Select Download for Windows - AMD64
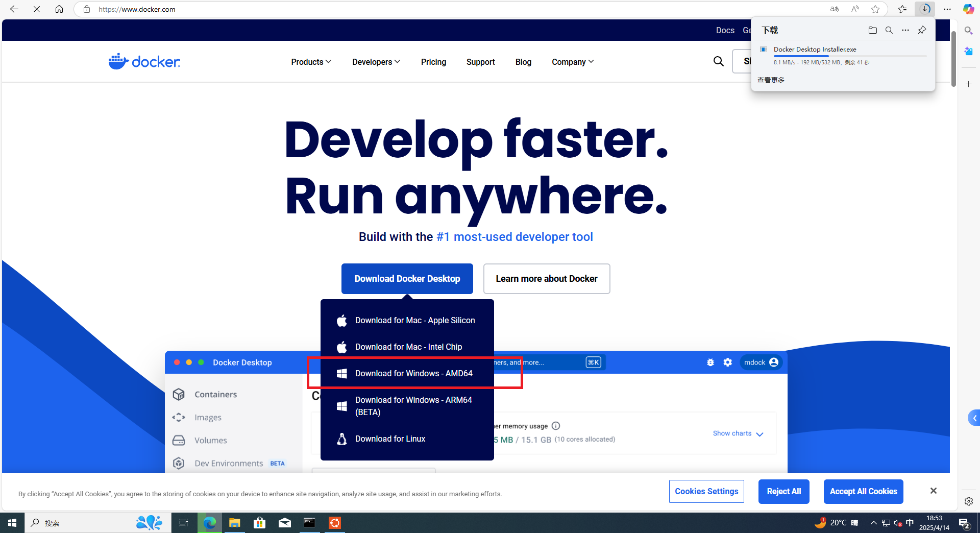Screen dimensions: 980x533 tap(407, 373)
